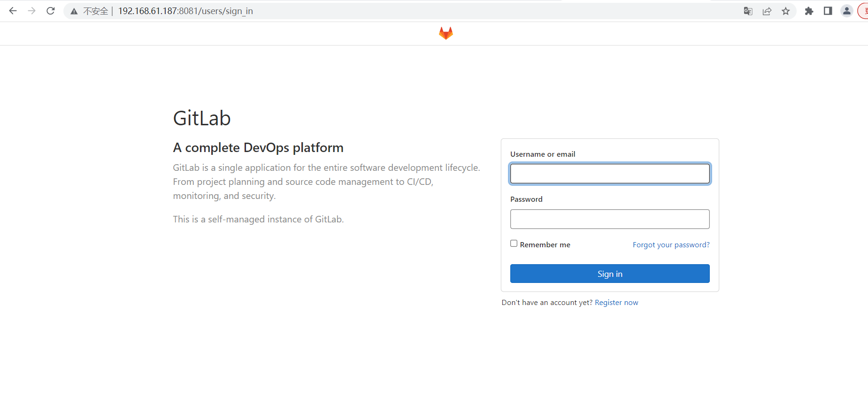Focus the Username or email field

pyautogui.click(x=610, y=174)
